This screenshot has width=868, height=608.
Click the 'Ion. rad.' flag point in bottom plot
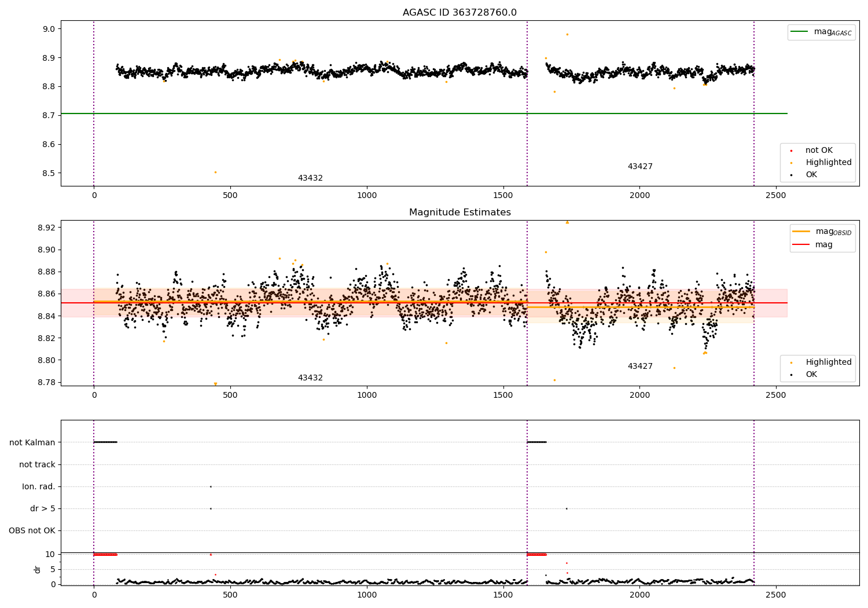point(211,486)
